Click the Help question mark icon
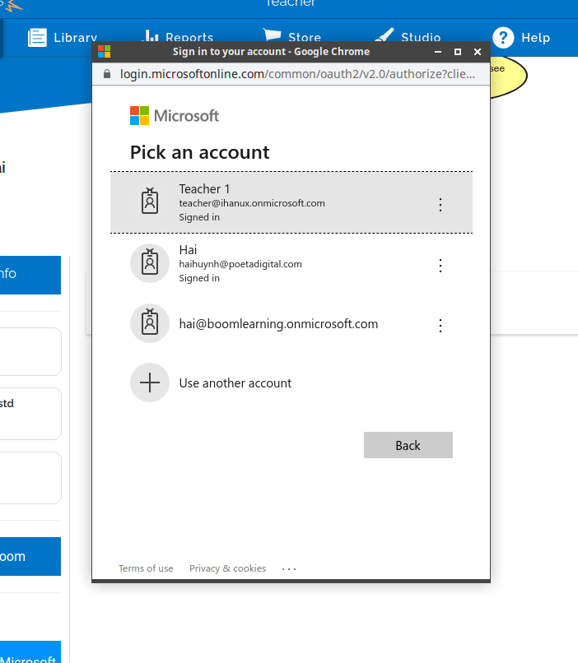The image size is (578, 663). 503,38
